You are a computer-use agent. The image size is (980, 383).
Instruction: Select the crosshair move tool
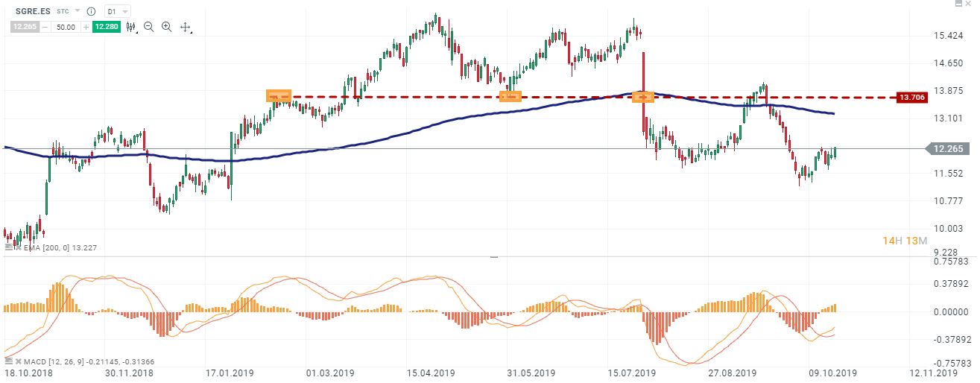[186, 28]
